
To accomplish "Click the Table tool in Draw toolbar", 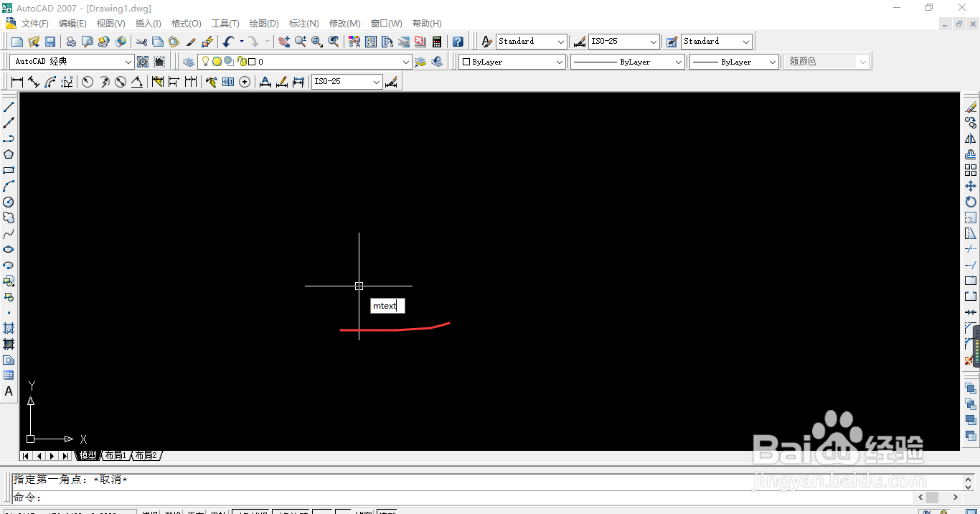I will (x=9, y=375).
